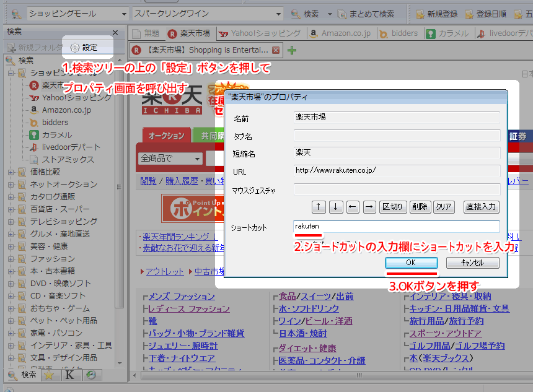Select Amazon.co.jp in the search tree
This screenshot has width=533, height=392.
click(x=61, y=110)
